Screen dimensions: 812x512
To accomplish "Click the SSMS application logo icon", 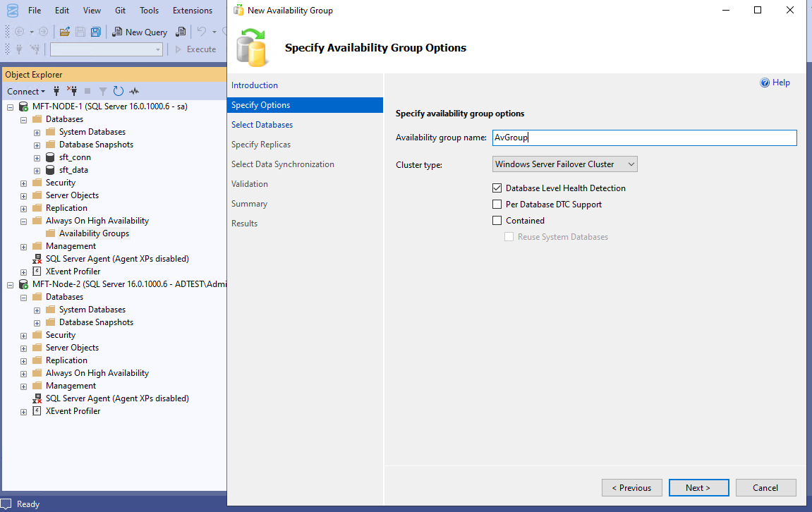I will 13,11.
